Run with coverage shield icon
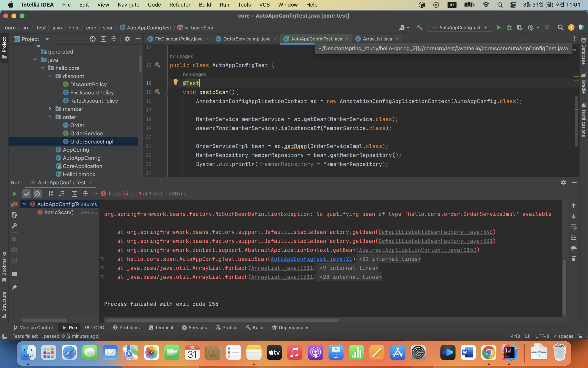The image size is (588, 368). pyautogui.click(x=519, y=28)
